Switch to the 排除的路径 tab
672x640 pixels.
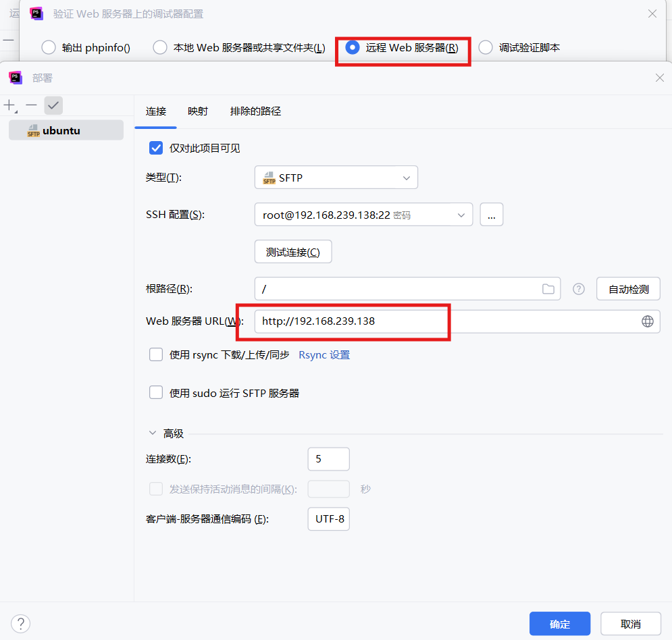coord(255,111)
